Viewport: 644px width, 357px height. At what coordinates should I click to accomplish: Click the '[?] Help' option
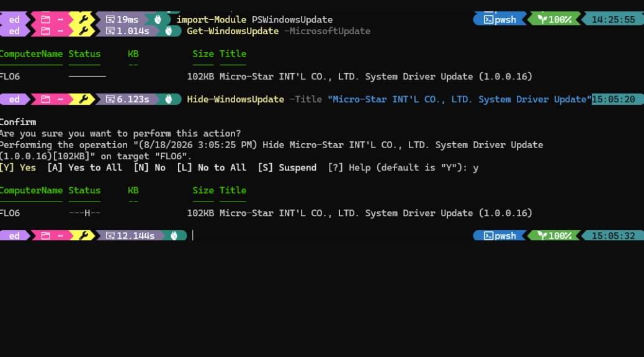click(349, 168)
